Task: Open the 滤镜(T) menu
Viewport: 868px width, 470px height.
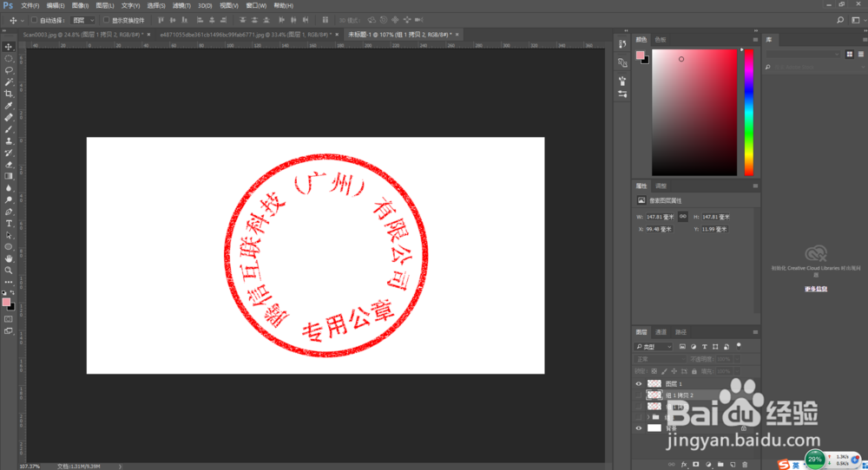Action: click(x=181, y=5)
